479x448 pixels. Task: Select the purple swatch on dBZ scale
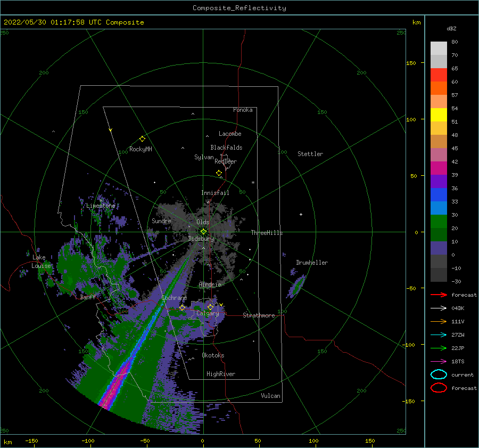[439, 182]
